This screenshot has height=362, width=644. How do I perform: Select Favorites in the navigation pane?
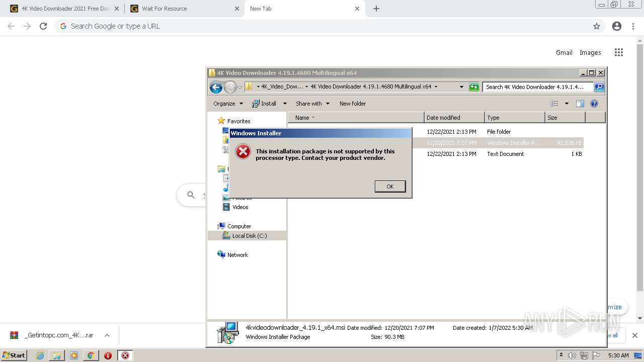coord(238,121)
